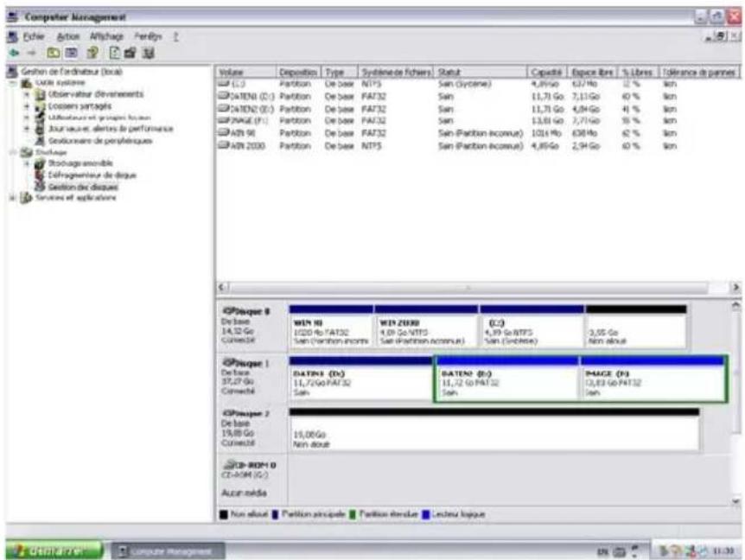Click the Disque 2 disk icon
745x560 pixels.
tap(229, 413)
